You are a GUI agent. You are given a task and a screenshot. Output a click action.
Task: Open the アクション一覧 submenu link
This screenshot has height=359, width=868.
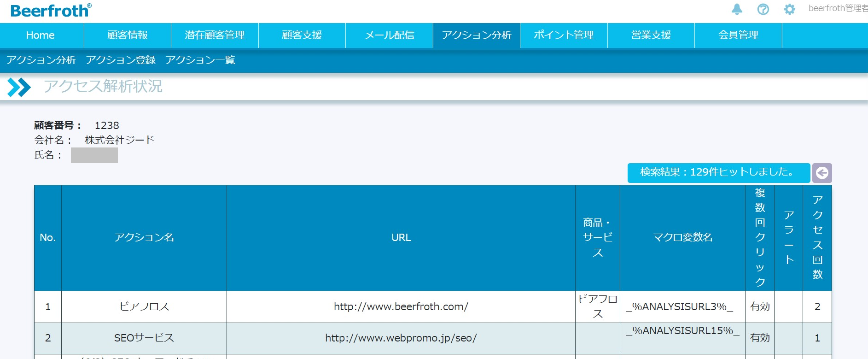200,60
